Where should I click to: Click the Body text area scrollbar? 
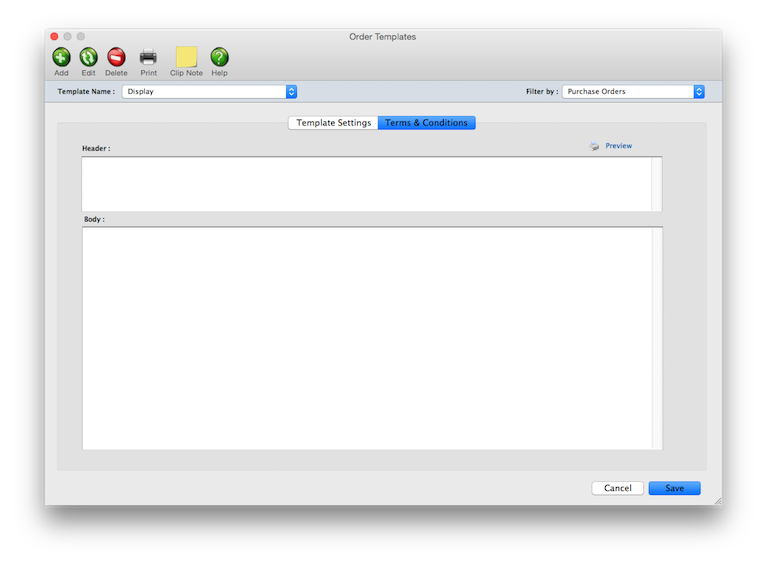coord(657,338)
